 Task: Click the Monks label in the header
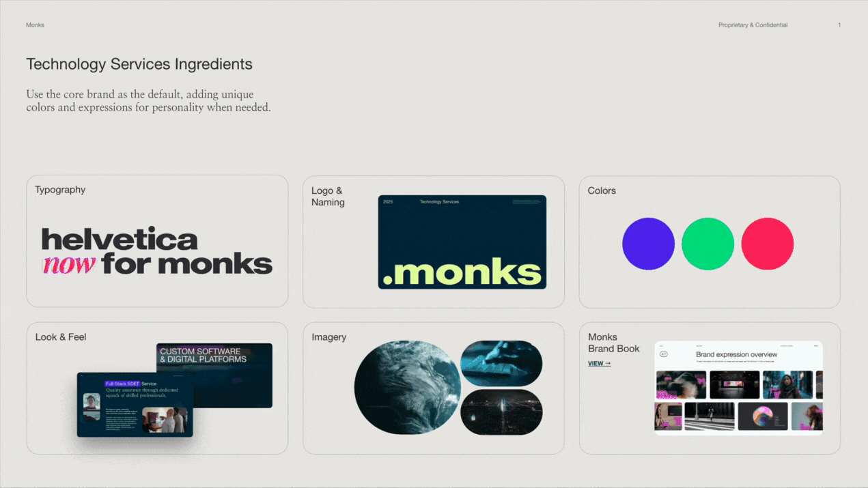[x=35, y=25]
